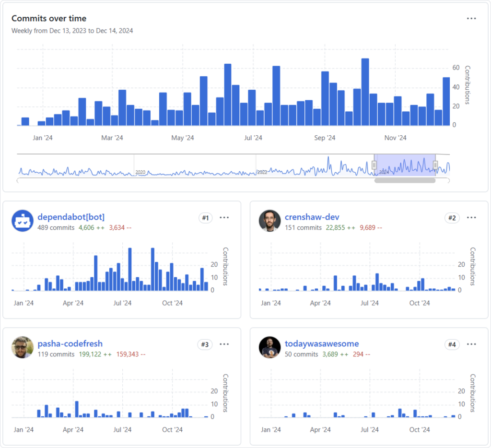Open crenshaw-dev card ellipsis menu
This screenshot has width=491, height=448.
pos(471,217)
